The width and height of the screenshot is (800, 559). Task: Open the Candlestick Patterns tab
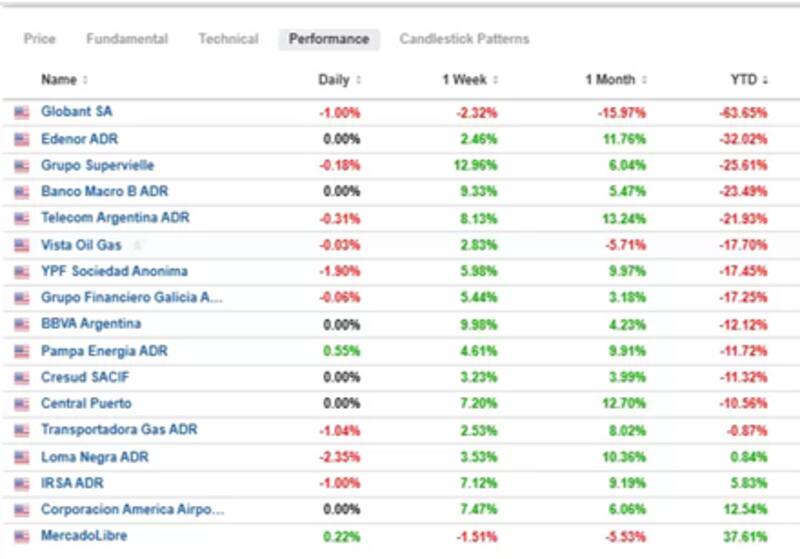(x=464, y=39)
